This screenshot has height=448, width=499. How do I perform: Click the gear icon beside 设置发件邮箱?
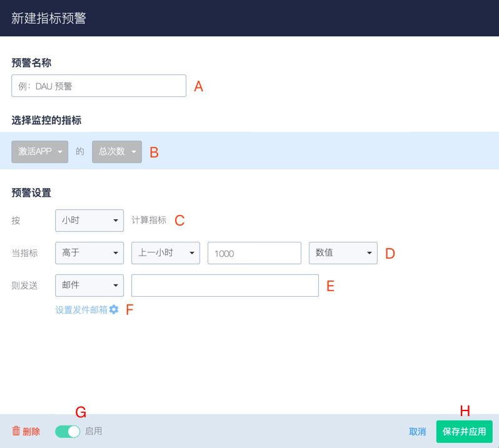114,309
